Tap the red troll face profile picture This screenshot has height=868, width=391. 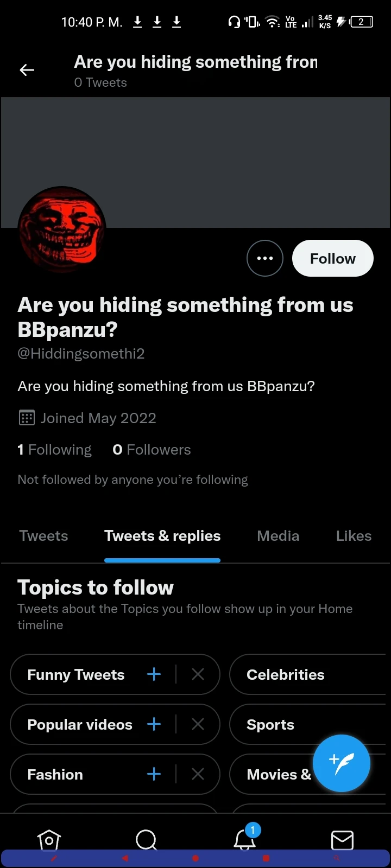[x=62, y=229]
